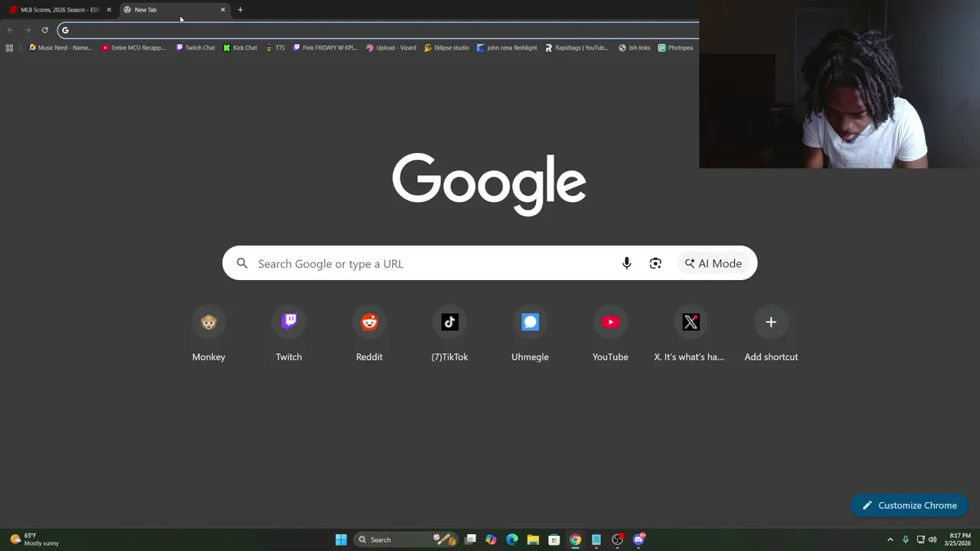Open the Kick Chat bookmark
980x551 pixels.
[240, 47]
